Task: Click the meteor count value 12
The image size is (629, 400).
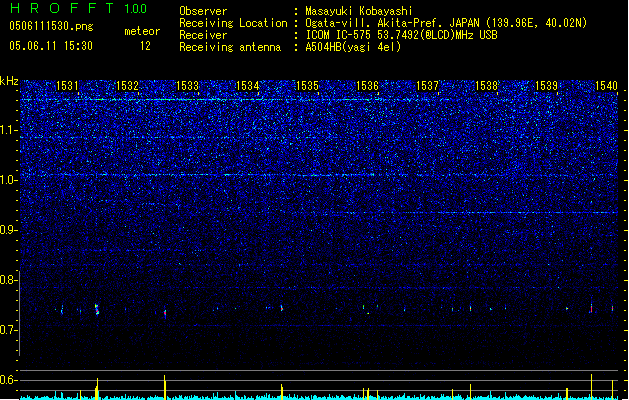Action: coord(145,46)
